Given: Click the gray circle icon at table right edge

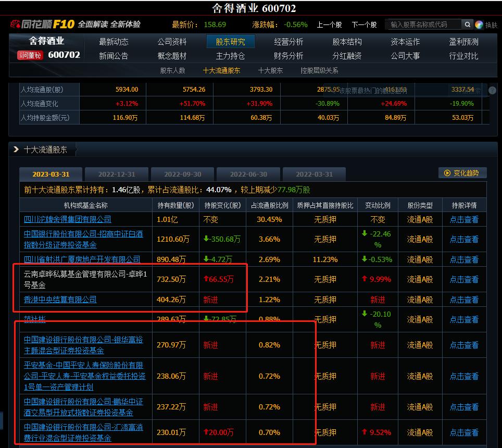Looking at the screenshot, I should [492, 90].
